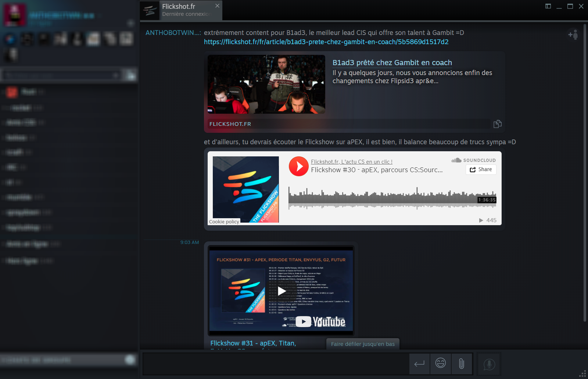The height and width of the screenshot is (379, 588).
Task: Click 'Faire défiler jusqu'en bas' button
Action: pyautogui.click(x=363, y=344)
